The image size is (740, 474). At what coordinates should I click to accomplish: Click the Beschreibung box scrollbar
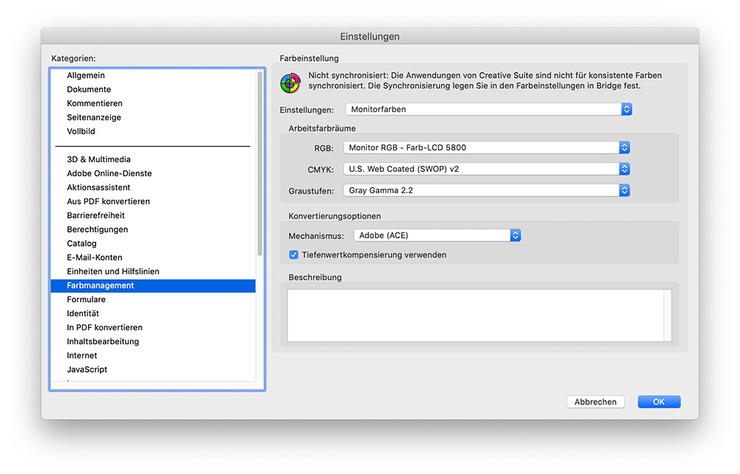pos(667,315)
